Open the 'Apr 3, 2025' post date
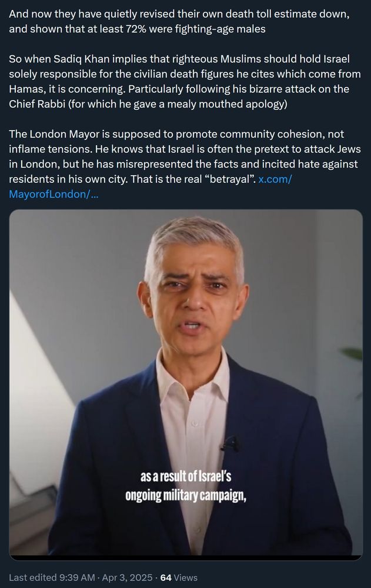The width and height of the screenshot is (371, 588). (127, 577)
